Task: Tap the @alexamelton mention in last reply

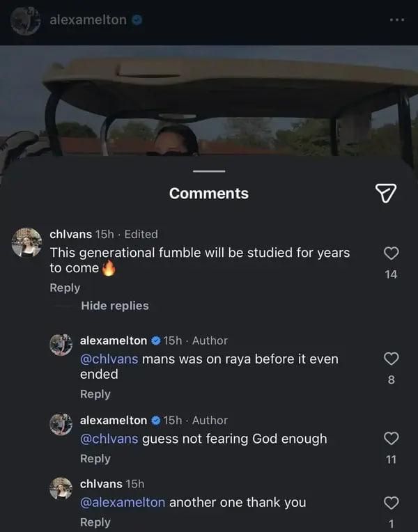Action: (123, 502)
